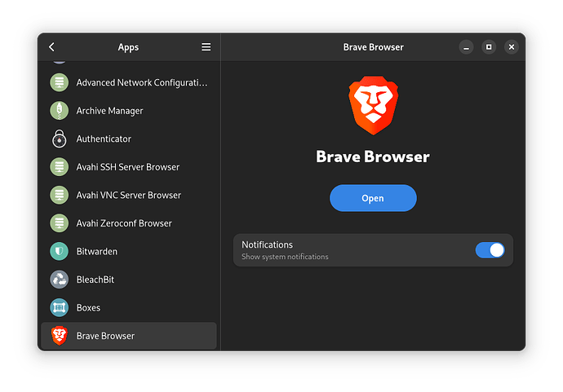The width and height of the screenshot is (563, 392).
Task: Click the large Brave Browser heading
Action: (373, 156)
